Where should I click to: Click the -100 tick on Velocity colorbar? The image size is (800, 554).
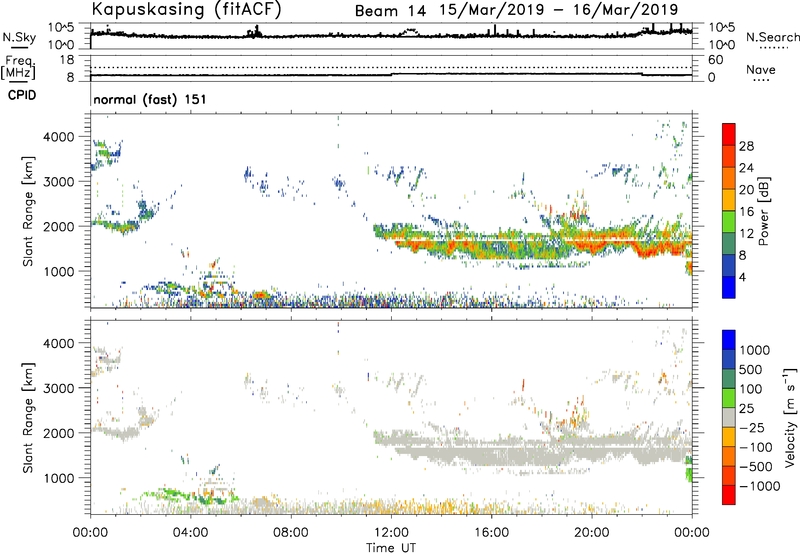click(756, 447)
